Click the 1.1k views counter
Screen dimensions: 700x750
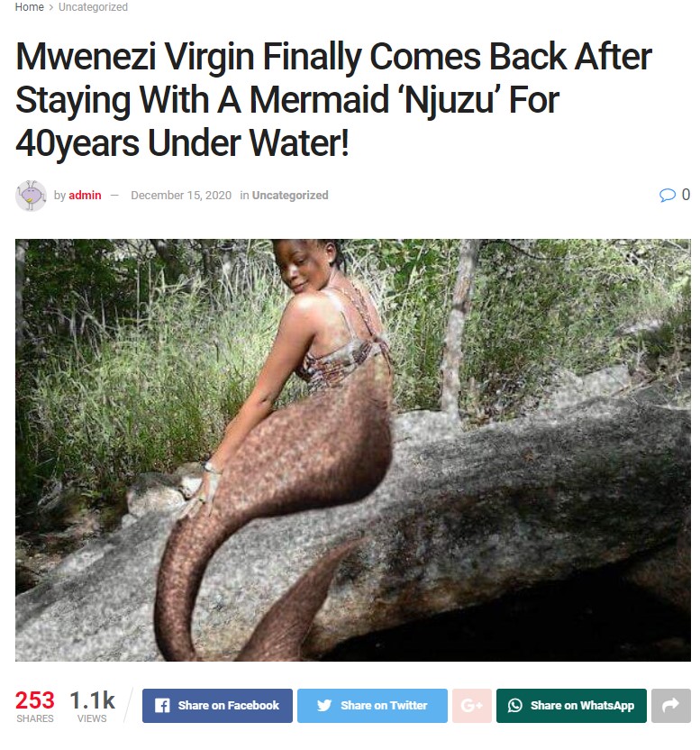[92, 706]
